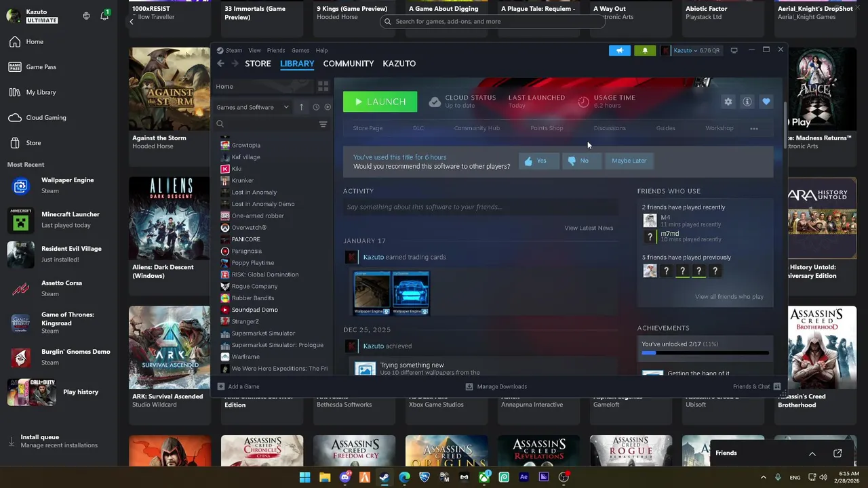Select Maybe Later on recommendation prompt
Screen dimensions: 868x488
pyautogui.click(x=629, y=161)
